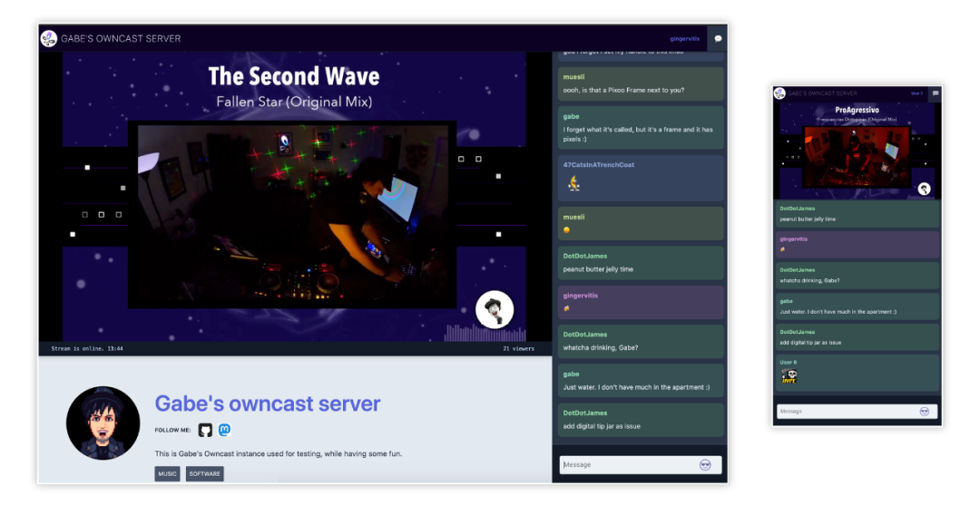The width and height of the screenshot is (980, 515).
Task: Click "ProAgressivo" title in mobile video
Action: click(x=857, y=110)
